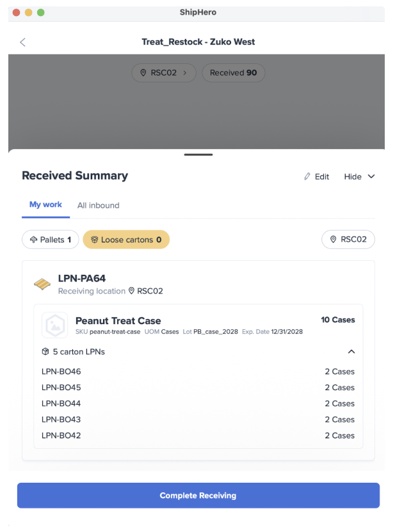Click the macOS green fullscreen button

click(x=41, y=12)
